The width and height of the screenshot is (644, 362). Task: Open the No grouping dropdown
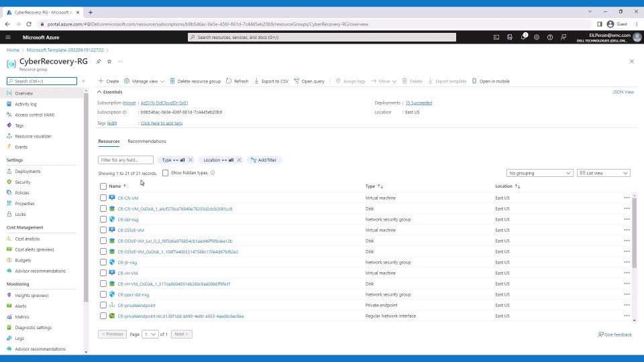point(539,173)
